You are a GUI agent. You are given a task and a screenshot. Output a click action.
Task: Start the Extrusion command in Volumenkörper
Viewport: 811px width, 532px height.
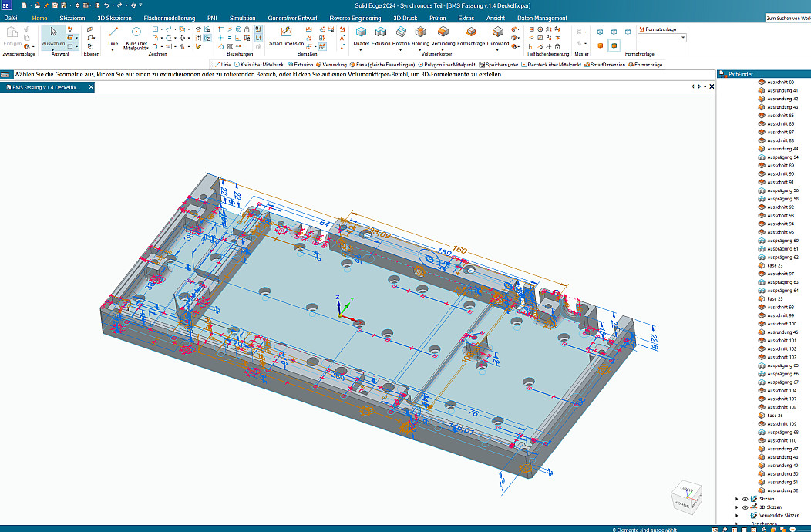point(381,35)
